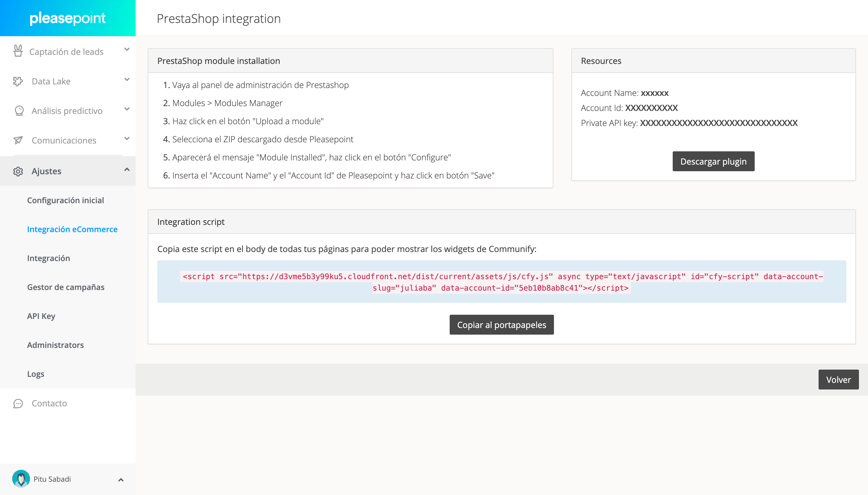The width and height of the screenshot is (868, 495).
Task: Open Configuración inicial settings page
Action: pos(66,200)
